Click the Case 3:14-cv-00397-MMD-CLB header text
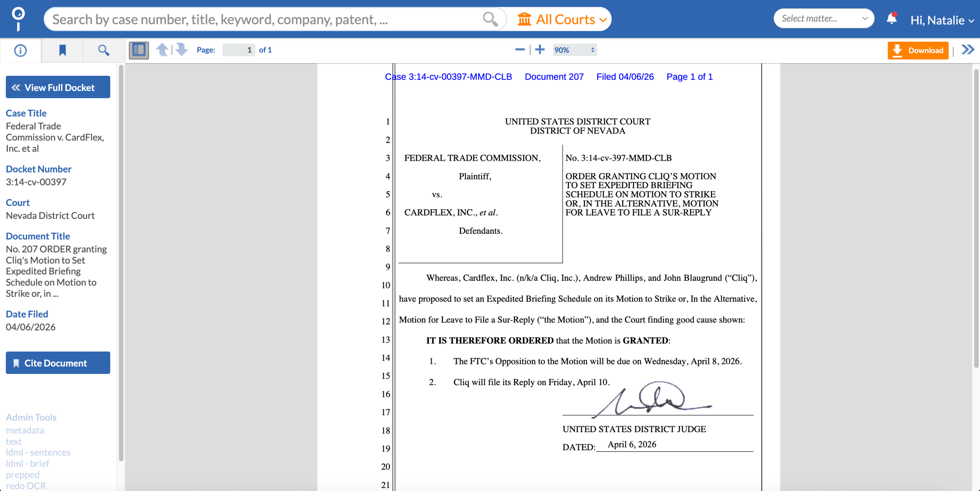Screen dimensions: 980x491 [x=448, y=77]
